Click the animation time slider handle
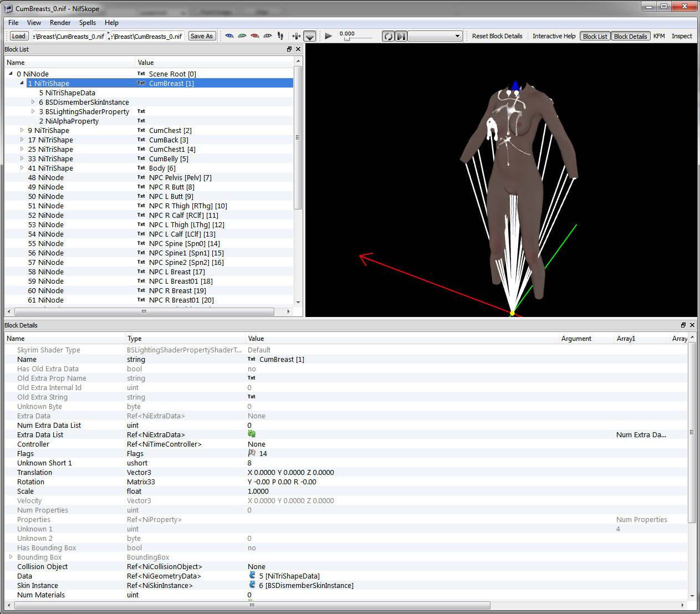The image size is (700, 614). click(347, 39)
